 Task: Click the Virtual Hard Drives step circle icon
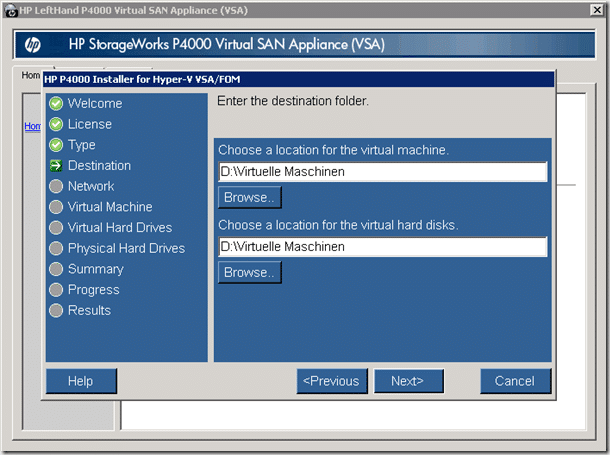coord(56,228)
